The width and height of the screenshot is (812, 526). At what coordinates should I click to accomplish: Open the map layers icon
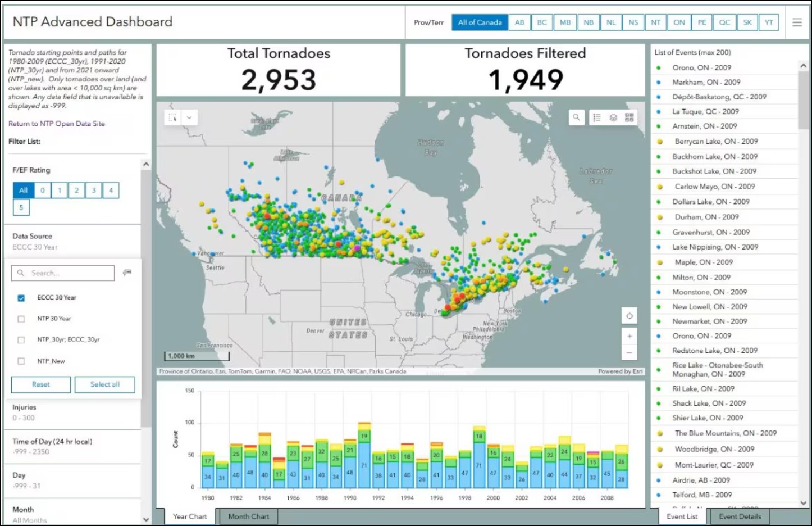coord(613,117)
